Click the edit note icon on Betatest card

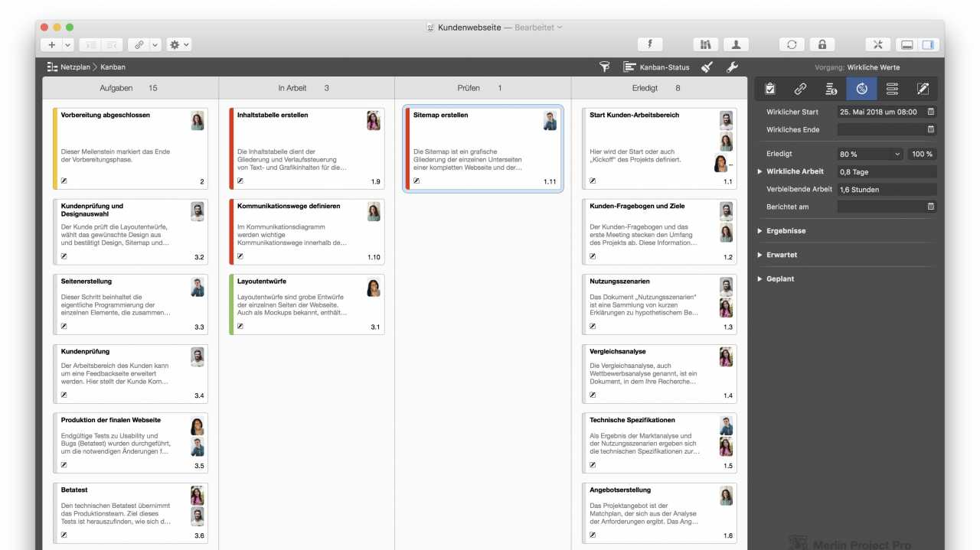coord(64,535)
